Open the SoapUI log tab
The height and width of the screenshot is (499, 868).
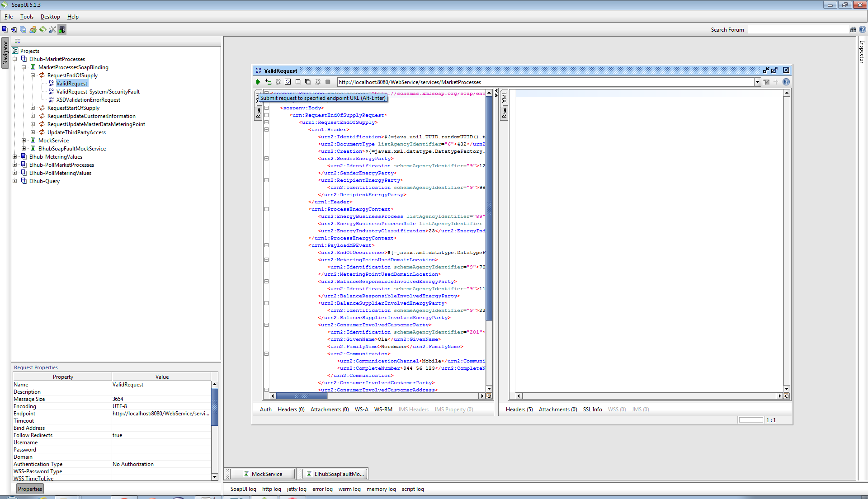tap(243, 489)
